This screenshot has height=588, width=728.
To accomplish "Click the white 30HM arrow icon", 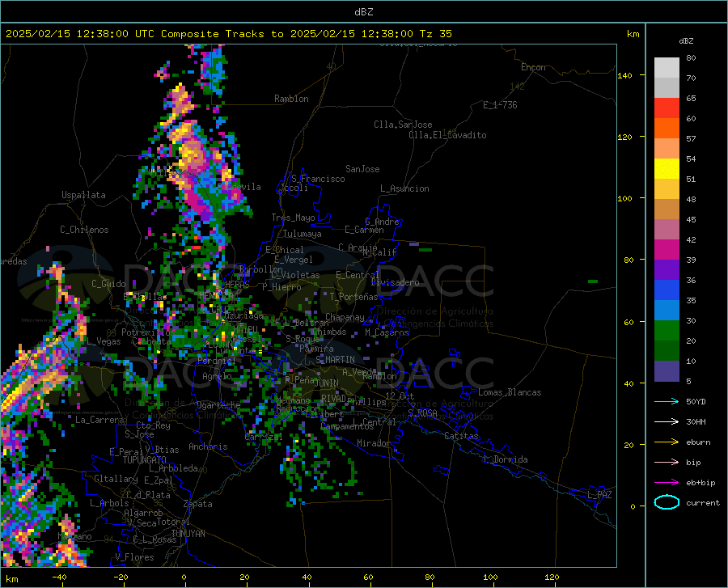I will [x=667, y=422].
